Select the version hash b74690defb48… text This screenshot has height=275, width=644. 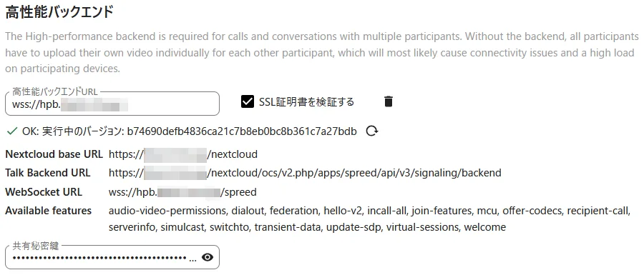242,131
